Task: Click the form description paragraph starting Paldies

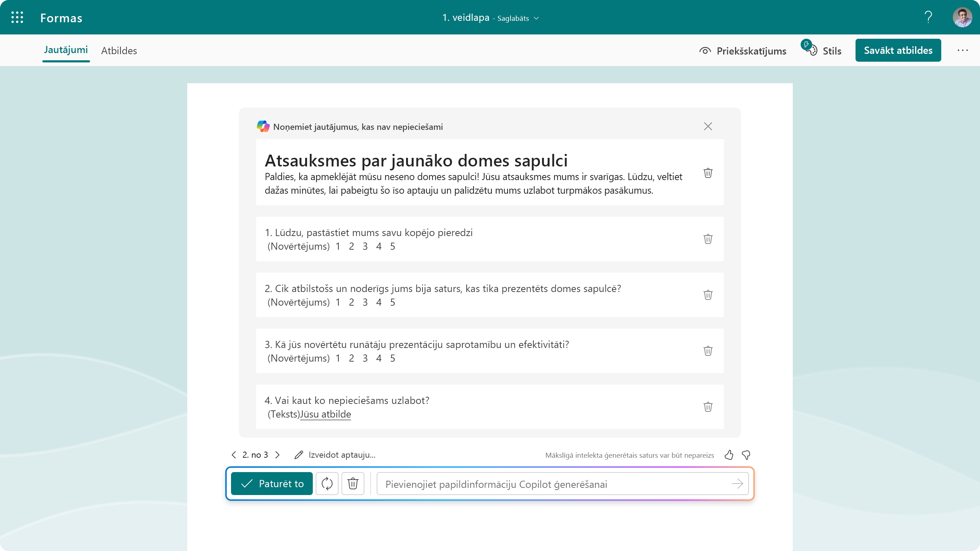Action: click(473, 183)
